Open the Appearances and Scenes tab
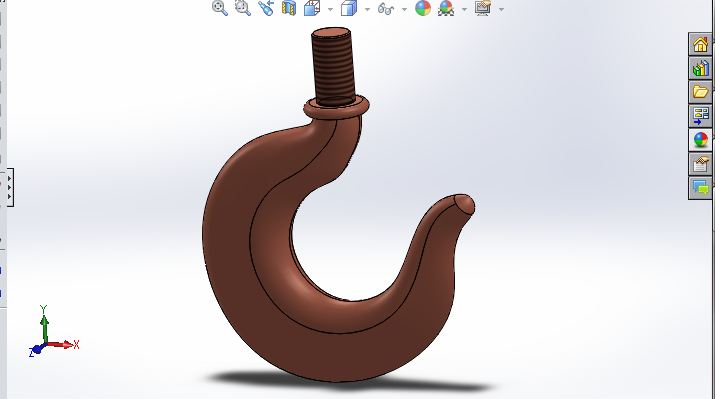This screenshot has height=399, width=715. [x=700, y=140]
